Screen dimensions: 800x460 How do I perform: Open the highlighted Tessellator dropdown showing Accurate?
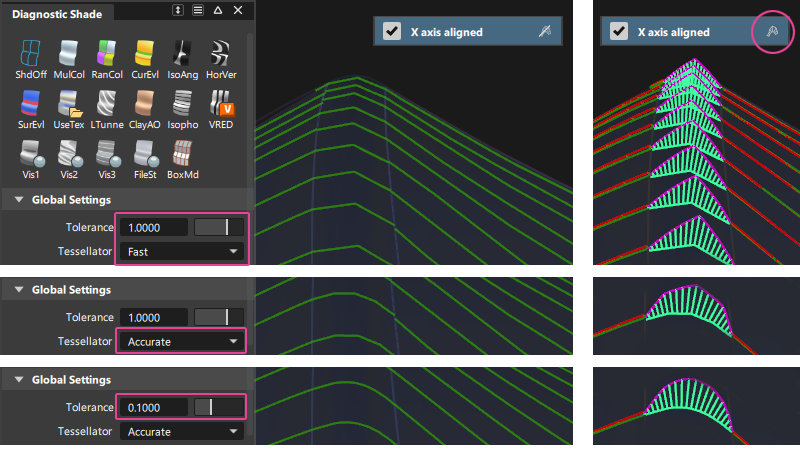[182, 342]
